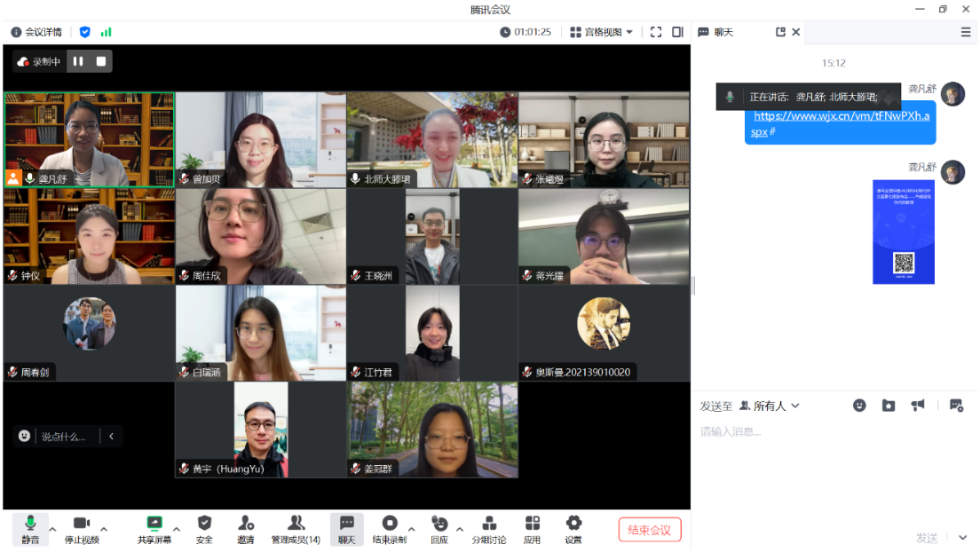
Task: Select 龚凡舒's video tile
Action: [x=90, y=140]
